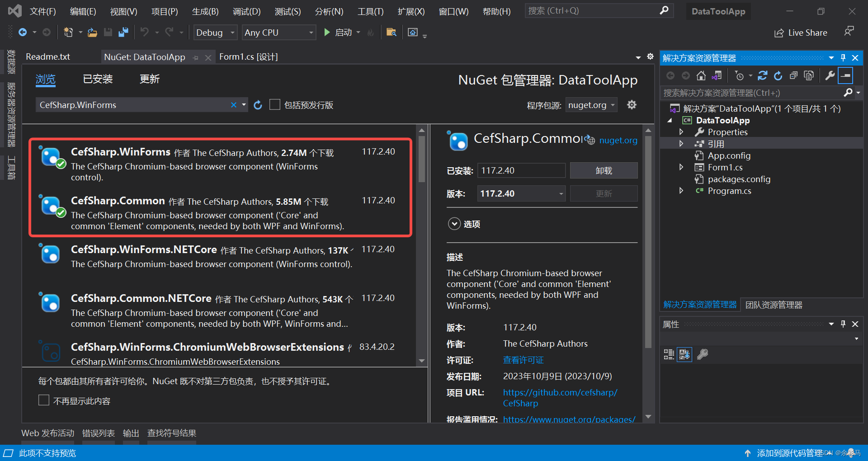Click the Home icon in Solution Explorer toolbar
The width and height of the screenshot is (868, 461).
[x=701, y=75]
